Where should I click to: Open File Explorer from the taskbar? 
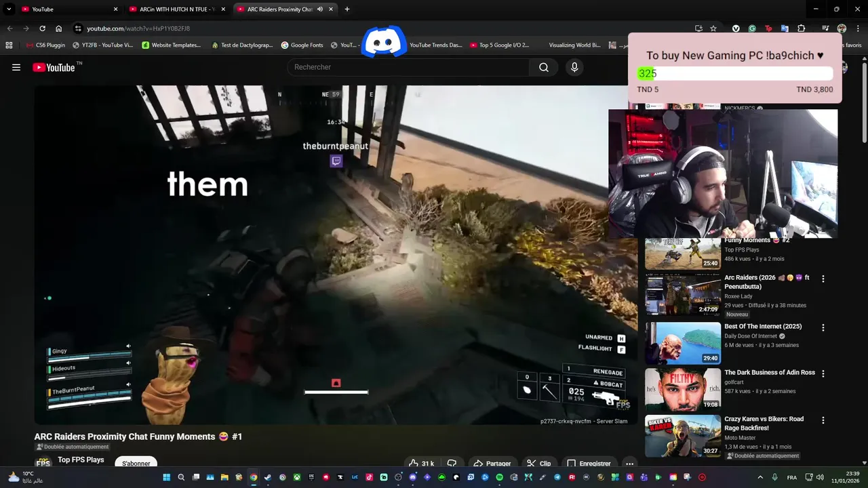click(224, 477)
